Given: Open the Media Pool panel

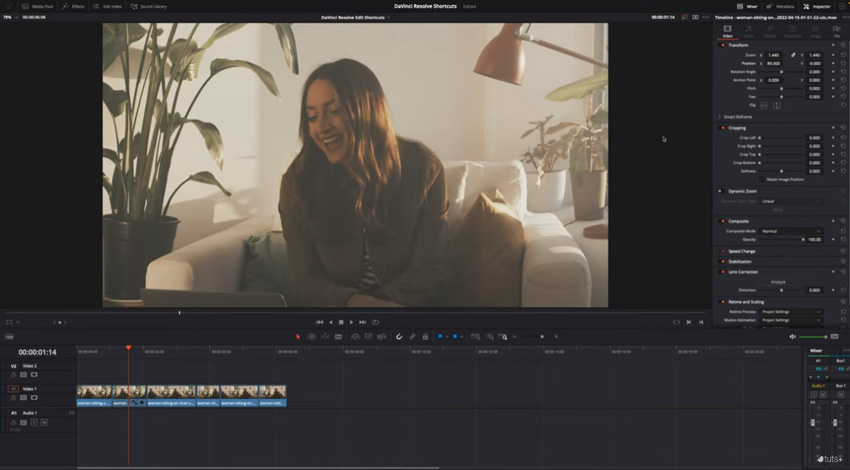Looking at the screenshot, I should [x=37, y=7].
